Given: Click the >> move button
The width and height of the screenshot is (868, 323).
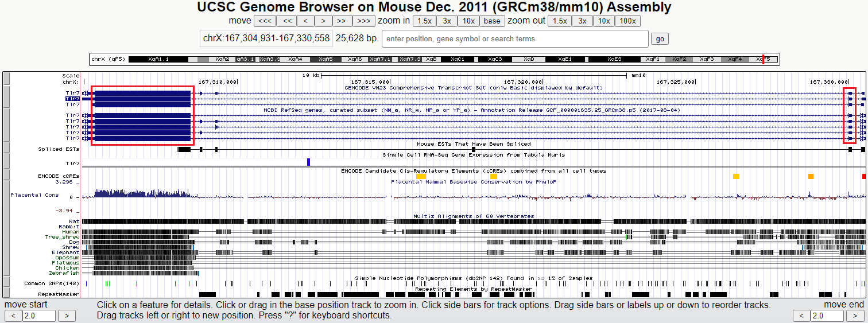Looking at the screenshot, I should [342, 21].
